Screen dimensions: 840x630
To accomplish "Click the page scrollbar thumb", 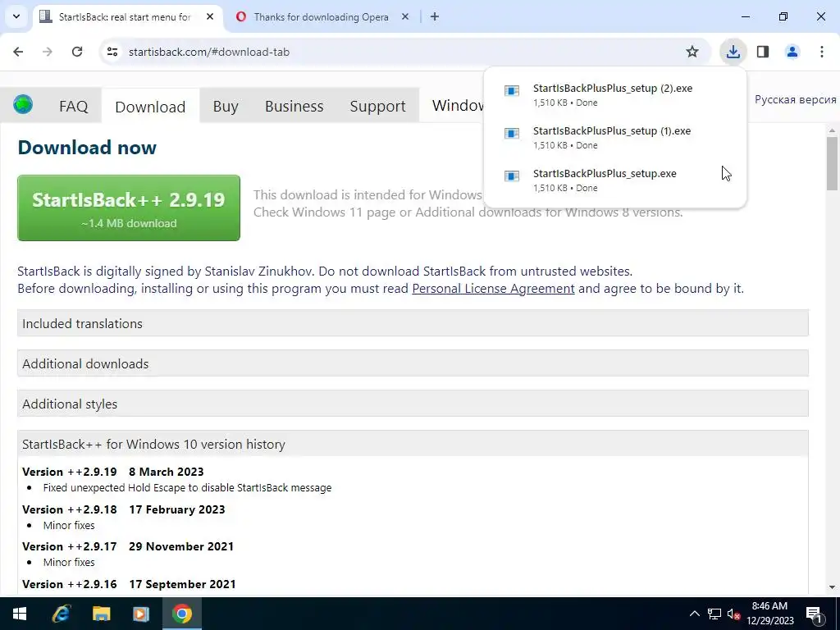I will click(x=832, y=163).
